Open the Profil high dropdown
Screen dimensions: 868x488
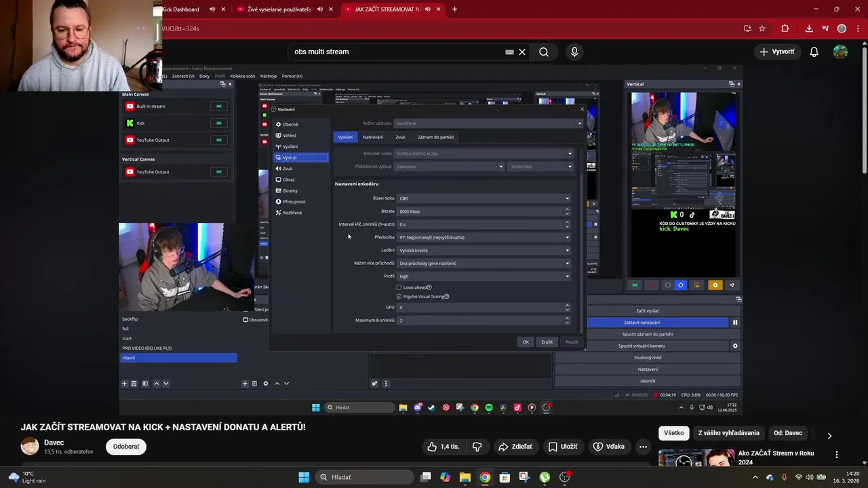[484, 276]
